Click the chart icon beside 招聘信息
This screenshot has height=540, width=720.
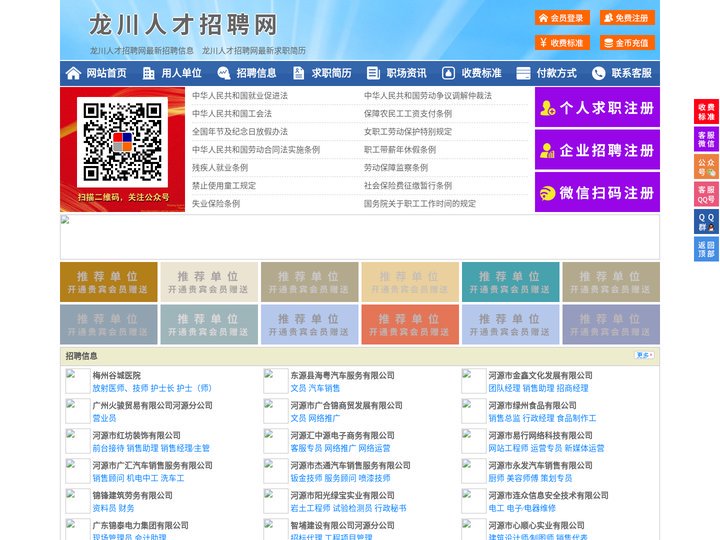pyautogui.click(x=224, y=73)
